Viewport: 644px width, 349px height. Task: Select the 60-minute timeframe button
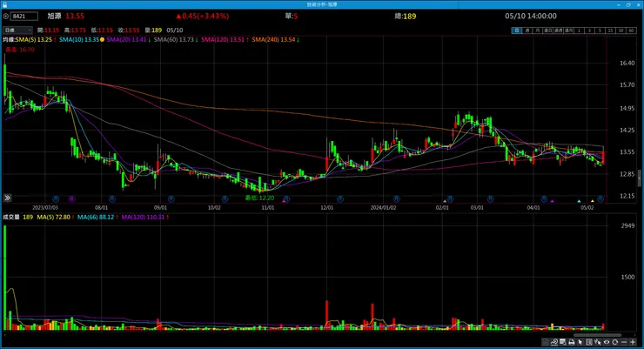(x=631, y=30)
